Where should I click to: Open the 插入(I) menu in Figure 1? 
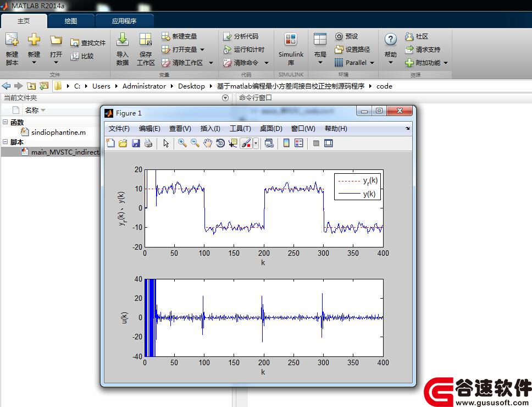pyautogui.click(x=210, y=129)
